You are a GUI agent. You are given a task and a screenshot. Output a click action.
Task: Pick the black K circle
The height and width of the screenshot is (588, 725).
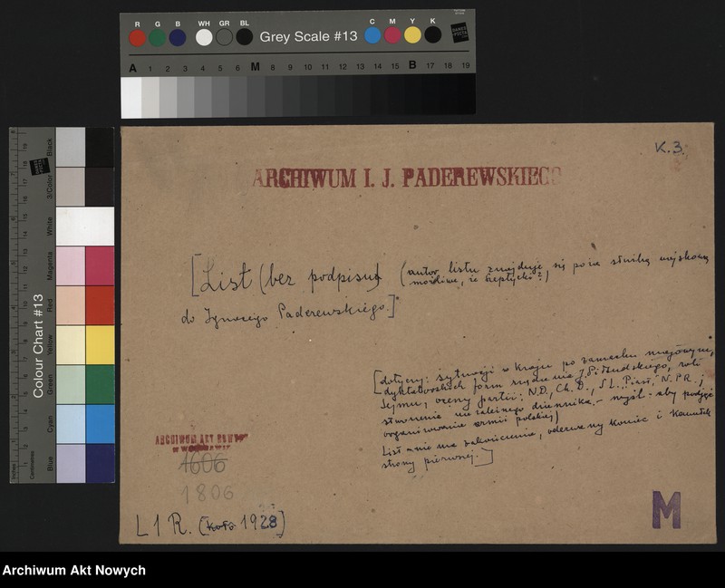pos(433,34)
